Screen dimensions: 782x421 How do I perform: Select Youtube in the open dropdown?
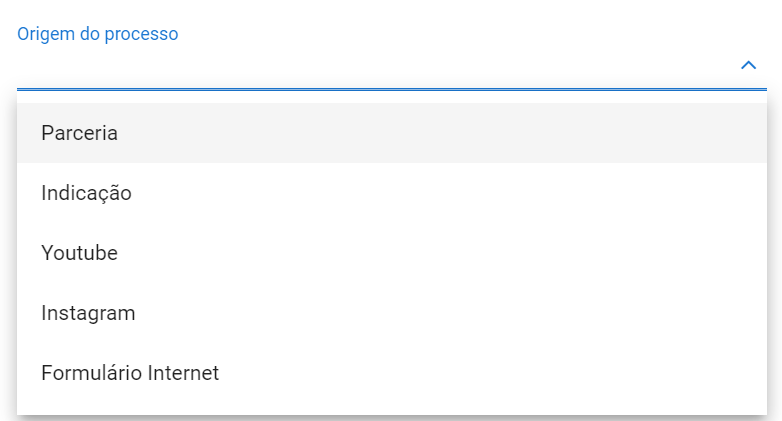80,253
